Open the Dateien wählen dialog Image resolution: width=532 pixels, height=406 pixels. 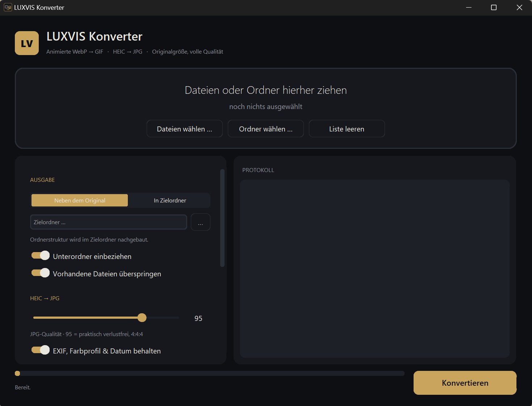coord(185,129)
